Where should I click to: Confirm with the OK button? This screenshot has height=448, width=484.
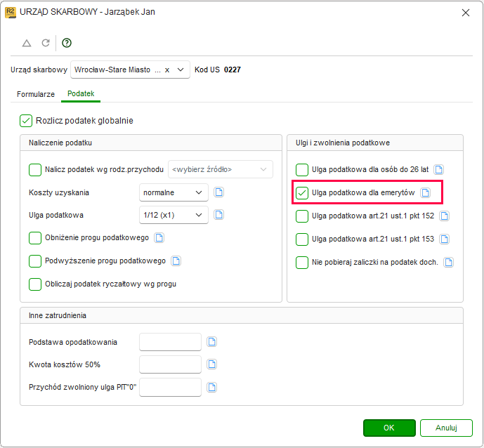(389, 428)
